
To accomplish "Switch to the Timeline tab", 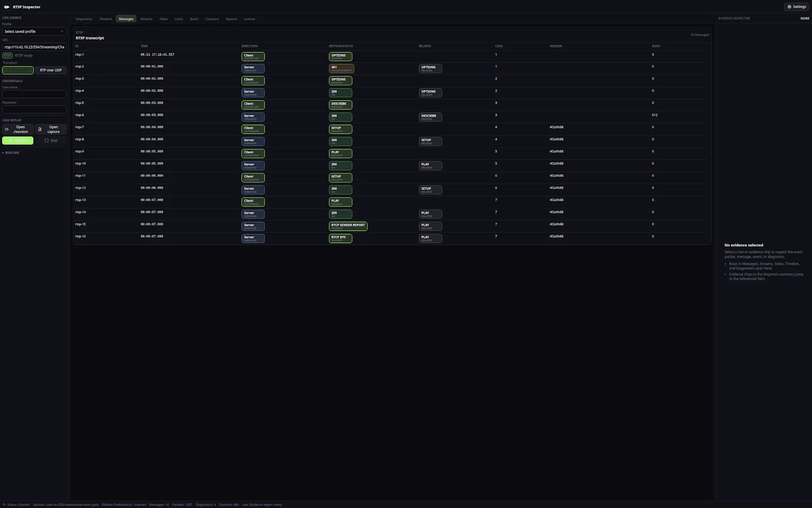I will coord(106,19).
